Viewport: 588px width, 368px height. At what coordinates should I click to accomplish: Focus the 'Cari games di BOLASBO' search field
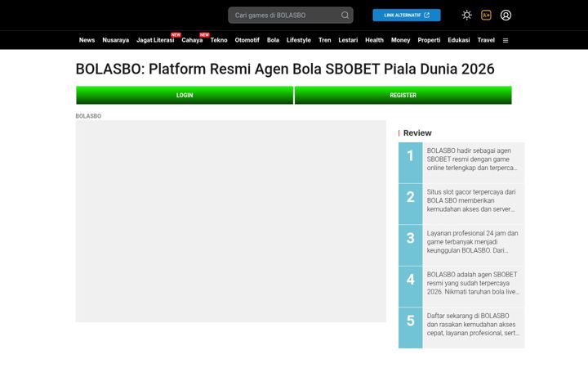pyautogui.click(x=291, y=15)
